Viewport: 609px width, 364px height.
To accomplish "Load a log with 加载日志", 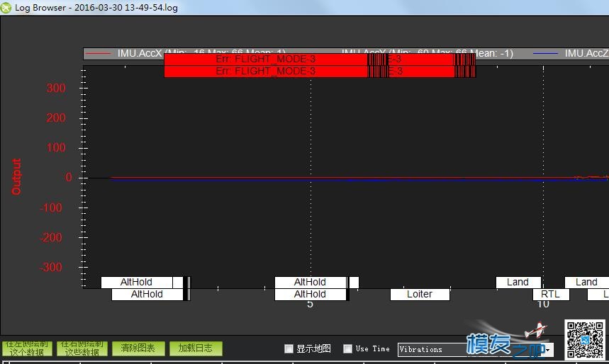I will click(196, 348).
